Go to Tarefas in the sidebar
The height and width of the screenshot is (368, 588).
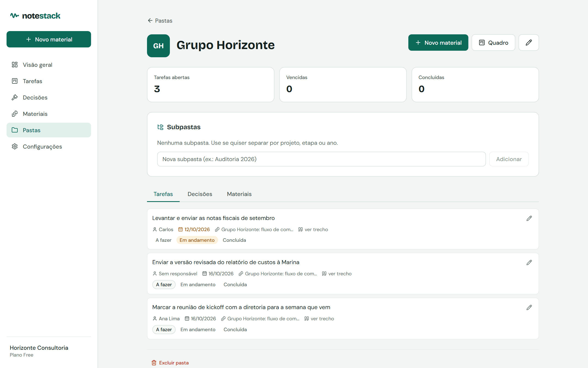coord(49,81)
